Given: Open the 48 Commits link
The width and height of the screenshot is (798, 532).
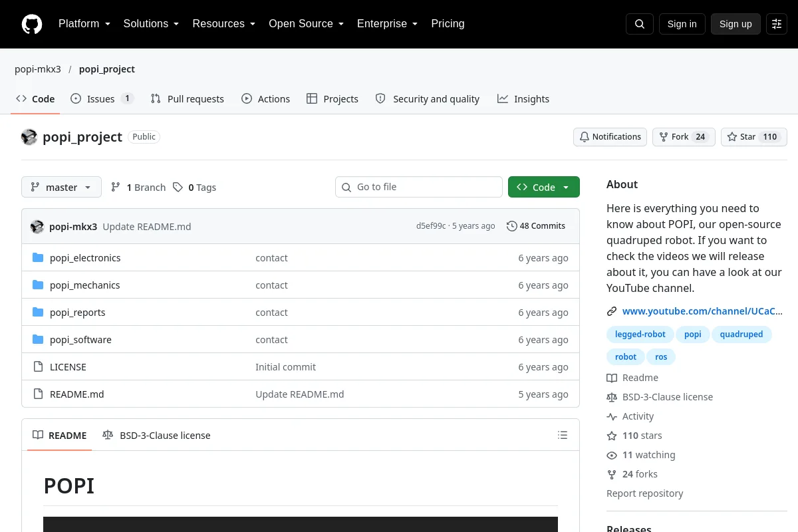Looking at the screenshot, I should pyautogui.click(x=536, y=226).
